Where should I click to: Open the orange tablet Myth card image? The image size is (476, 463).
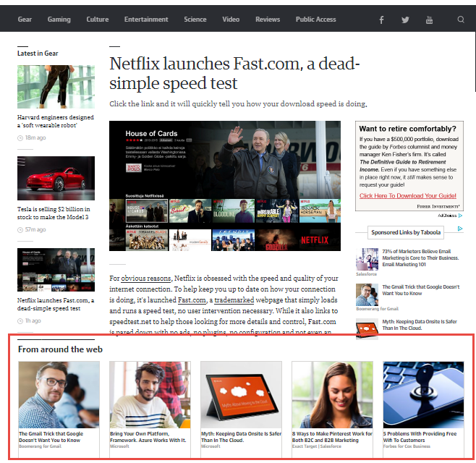241,395
